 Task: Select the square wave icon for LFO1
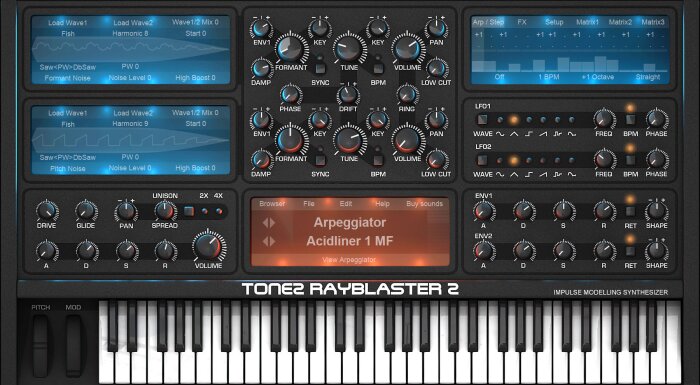click(x=529, y=134)
